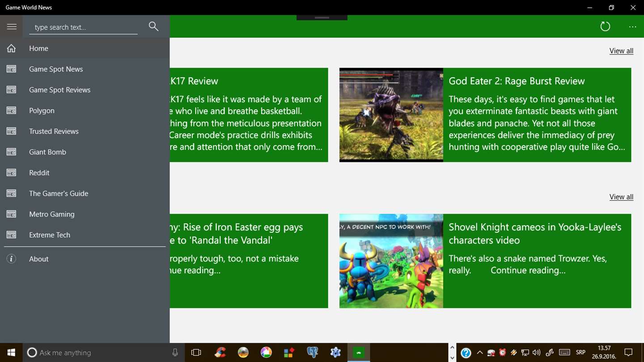The height and width of the screenshot is (362, 644).
Task: Switch the SRP input language
Action: tap(580, 353)
